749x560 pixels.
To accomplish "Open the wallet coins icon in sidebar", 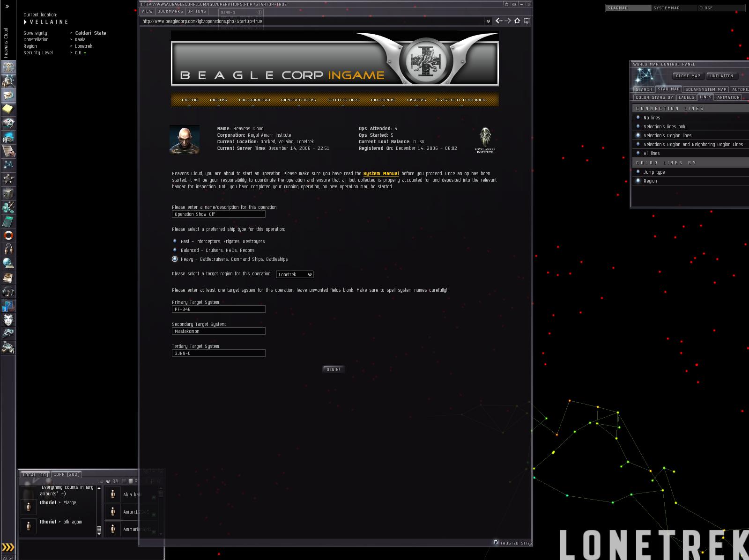I will click(x=8, y=207).
